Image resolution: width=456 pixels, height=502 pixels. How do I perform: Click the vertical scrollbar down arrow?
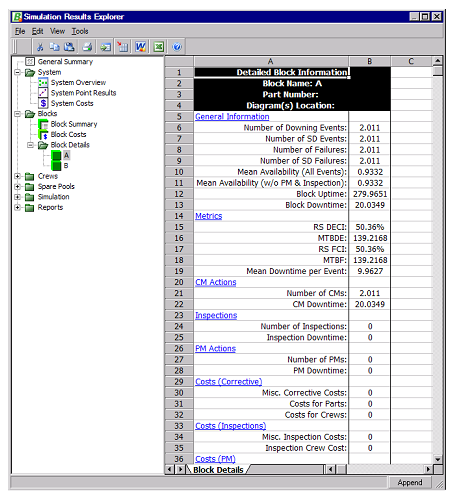pyautogui.click(x=438, y=459)
